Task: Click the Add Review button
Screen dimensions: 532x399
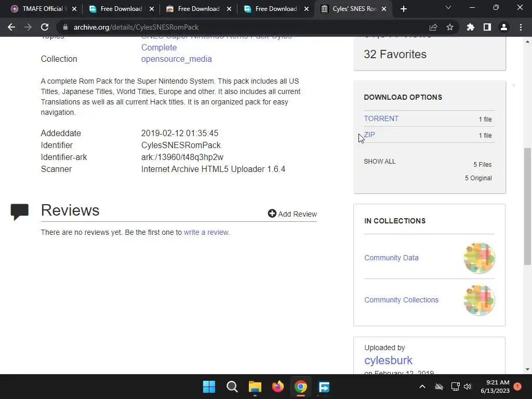Action: click(x=292, y=214)
